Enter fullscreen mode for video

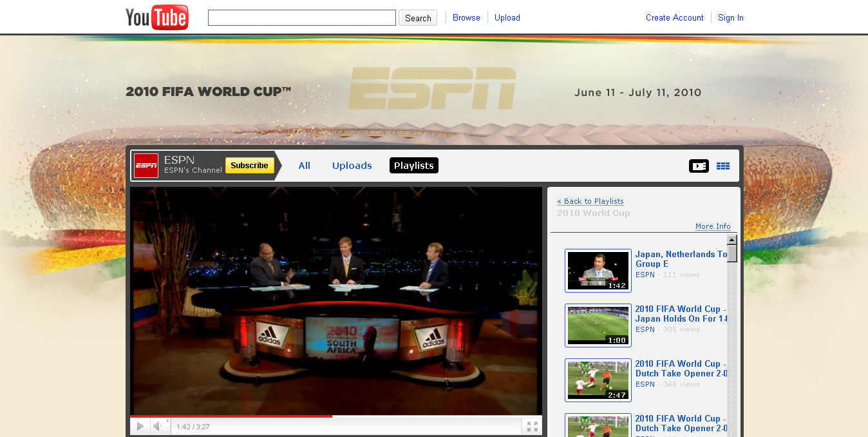pyautogui.click(x=533, y=427)
